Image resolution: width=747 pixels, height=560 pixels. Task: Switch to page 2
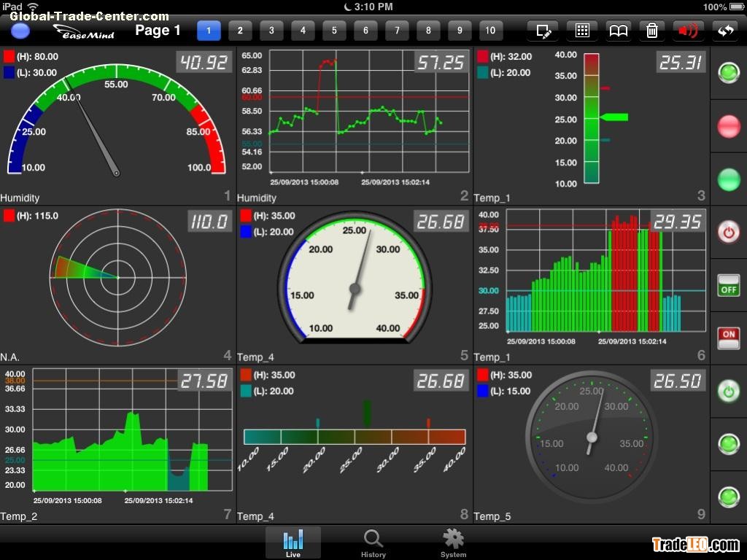(x=240, y=31)
